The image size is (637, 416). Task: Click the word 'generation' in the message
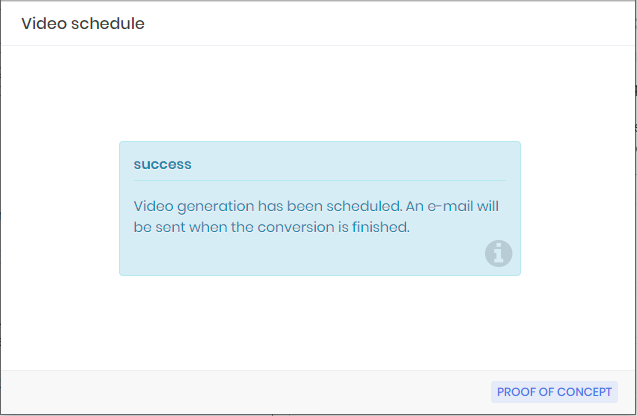coord(216,207)
